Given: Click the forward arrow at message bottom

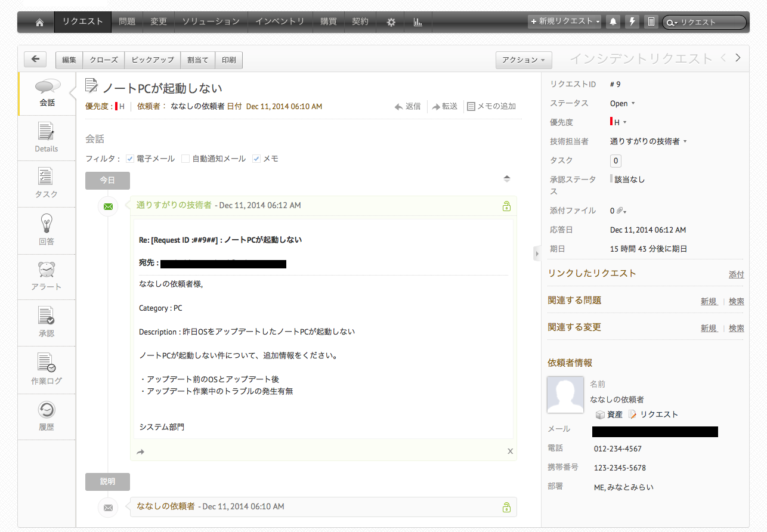Looking at the screenshot, I should (140, 452).
